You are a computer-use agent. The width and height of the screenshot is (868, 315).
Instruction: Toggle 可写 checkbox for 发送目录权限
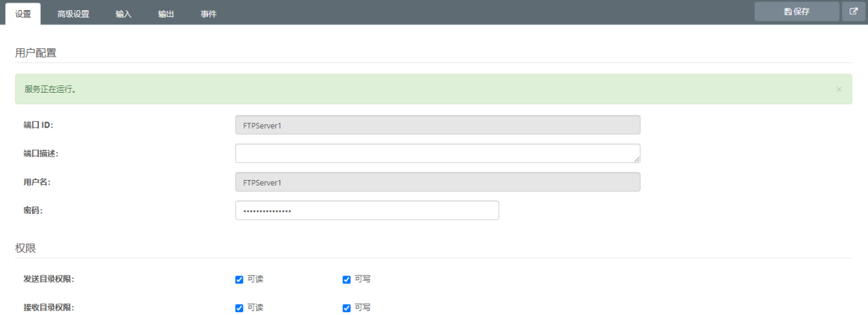coord(346,280)
